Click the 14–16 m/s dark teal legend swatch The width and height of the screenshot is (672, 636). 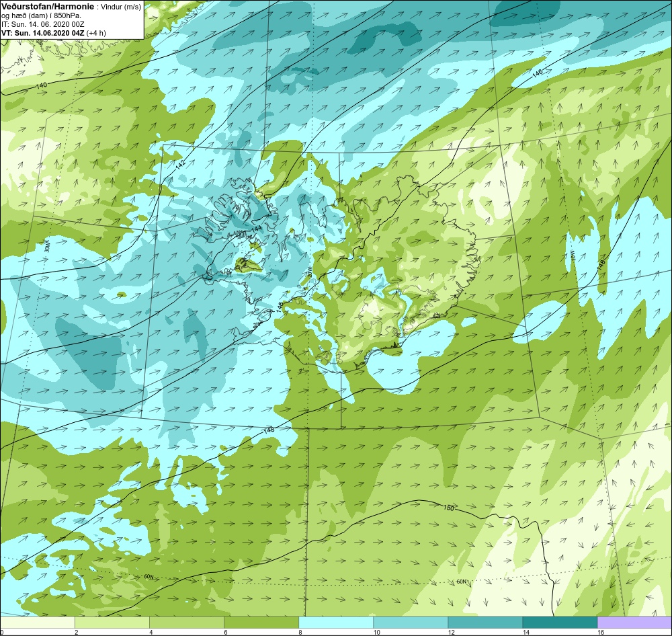tap(560, 623)
